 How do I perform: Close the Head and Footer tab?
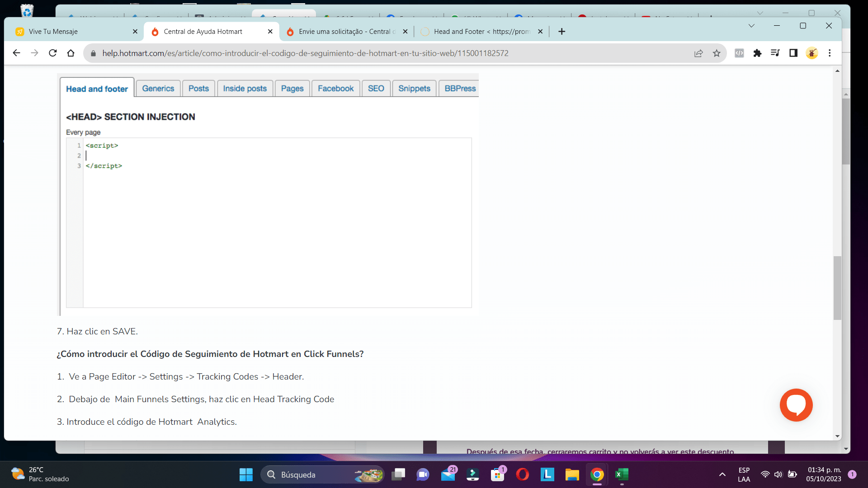(540, 32)
